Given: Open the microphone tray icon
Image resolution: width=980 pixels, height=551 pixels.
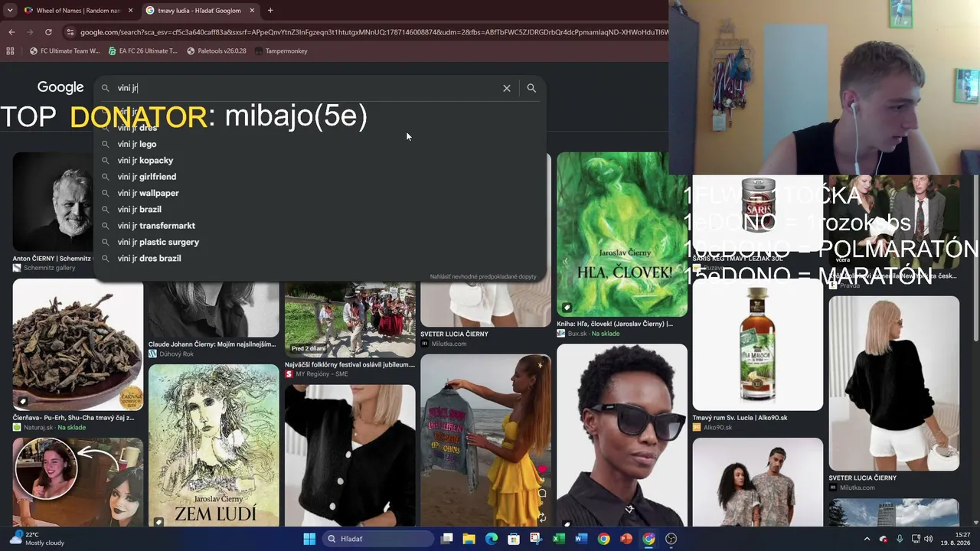Looking at the screenshot, I should (900, 539).
